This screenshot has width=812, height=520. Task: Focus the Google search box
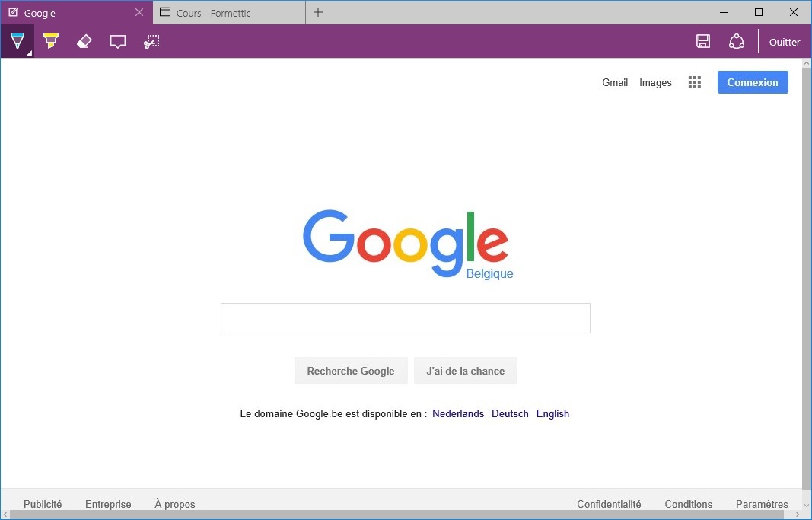click(406, 318)
